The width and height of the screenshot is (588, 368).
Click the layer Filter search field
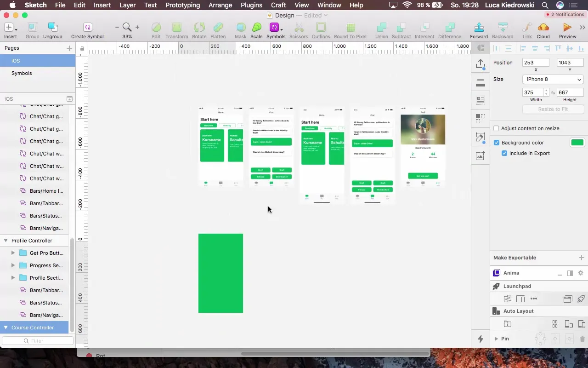pos(38,341)
